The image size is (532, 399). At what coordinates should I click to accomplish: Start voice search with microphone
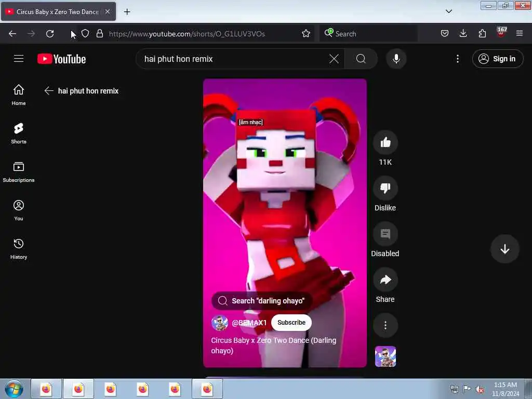coord(396,59)
